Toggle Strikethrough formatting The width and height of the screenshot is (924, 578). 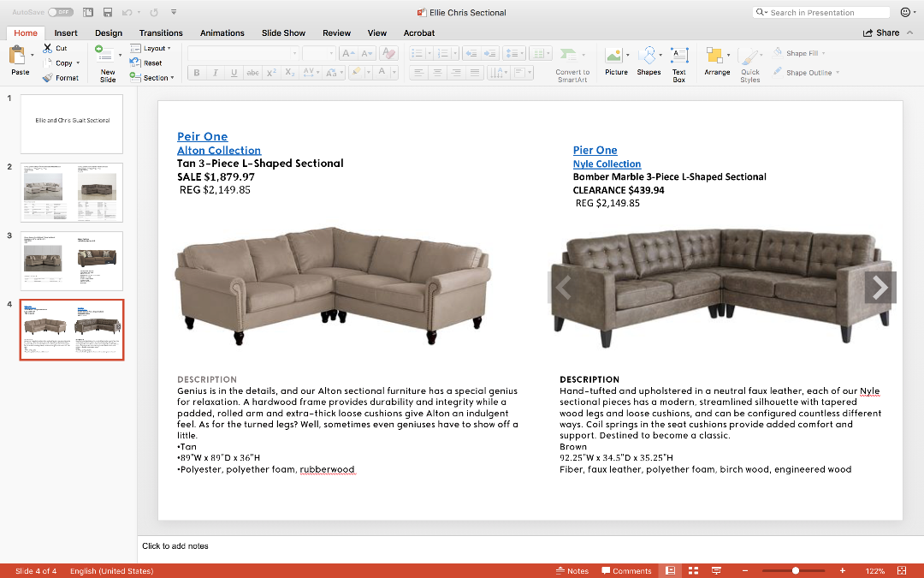pos(252,73)
